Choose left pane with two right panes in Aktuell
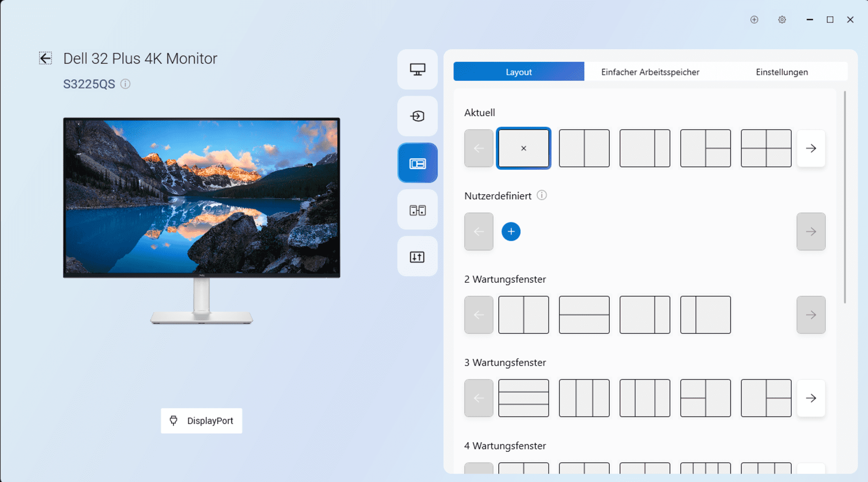The height and width of the screenshot is (482, 868). click(705, 148)
